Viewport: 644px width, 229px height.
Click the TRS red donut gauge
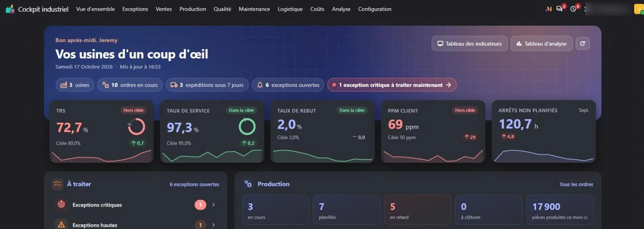[x=136, y=127]
